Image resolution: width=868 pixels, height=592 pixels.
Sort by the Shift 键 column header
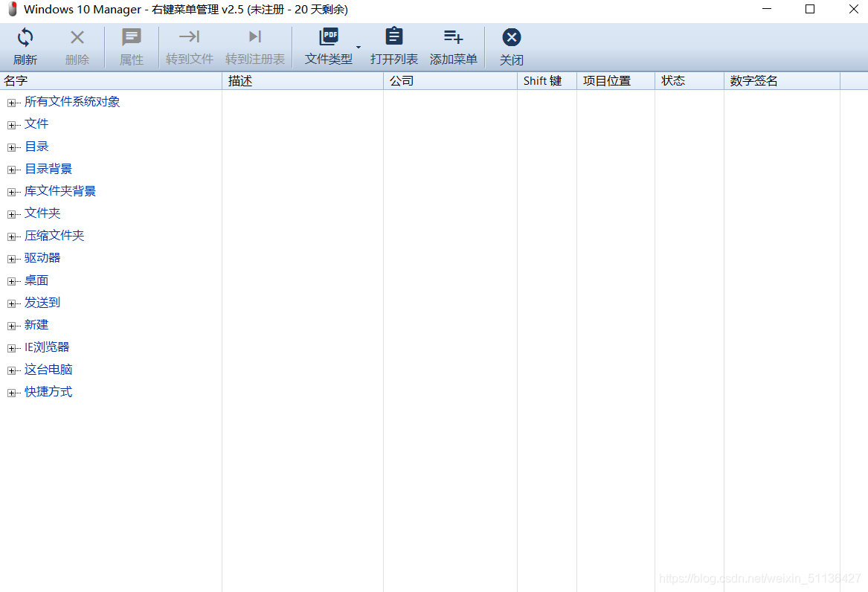point(547,81)
